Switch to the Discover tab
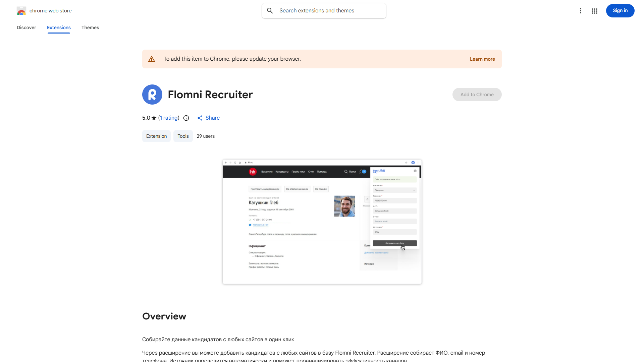 (26, 27)
